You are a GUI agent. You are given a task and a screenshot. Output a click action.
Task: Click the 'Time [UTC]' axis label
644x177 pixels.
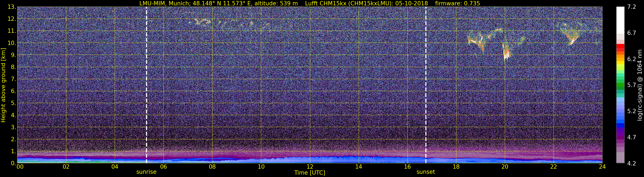click(310, 172)
